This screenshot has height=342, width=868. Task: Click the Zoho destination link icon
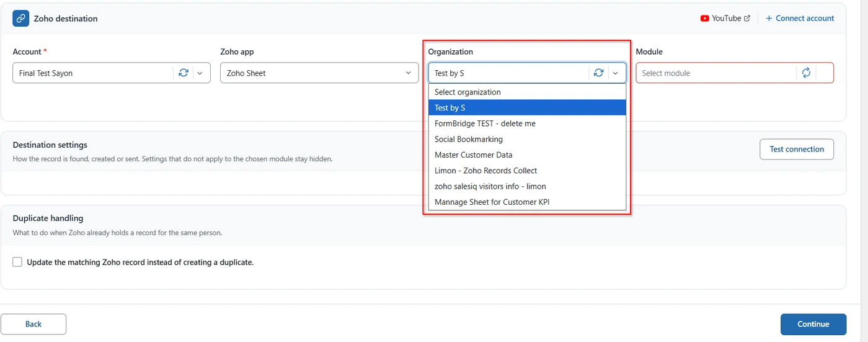pyautogui.click(x=20, y=19)
